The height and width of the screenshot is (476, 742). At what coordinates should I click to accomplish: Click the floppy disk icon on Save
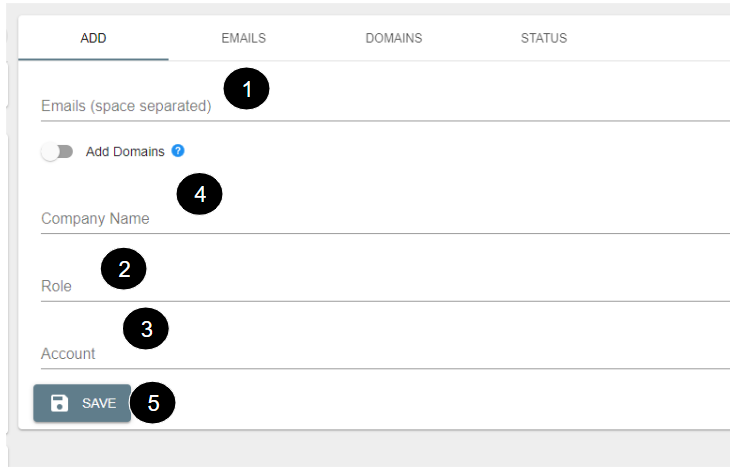(60, 403)
